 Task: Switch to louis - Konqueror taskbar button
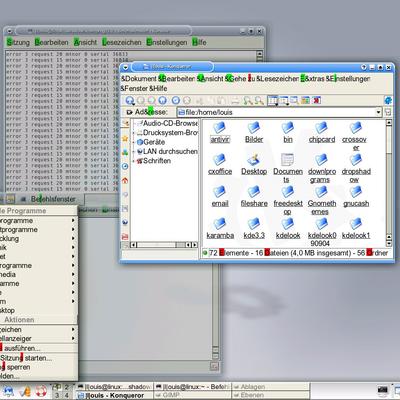[x=114, y=395]
